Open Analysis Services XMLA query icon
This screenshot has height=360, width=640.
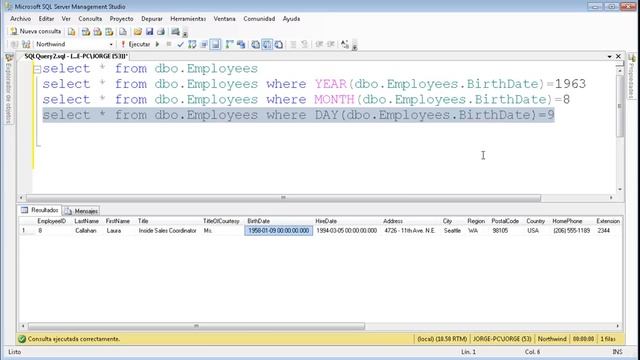coord(109,32)
